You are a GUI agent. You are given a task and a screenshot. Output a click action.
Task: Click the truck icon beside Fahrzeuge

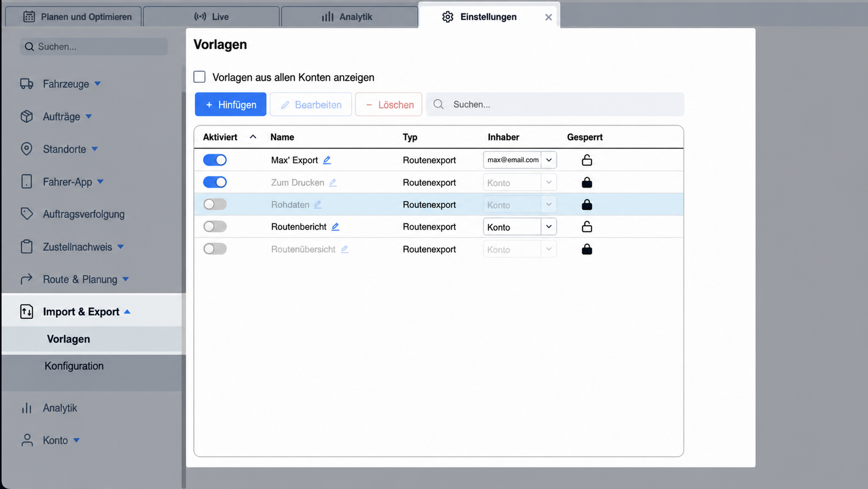[x=26, y=84]
